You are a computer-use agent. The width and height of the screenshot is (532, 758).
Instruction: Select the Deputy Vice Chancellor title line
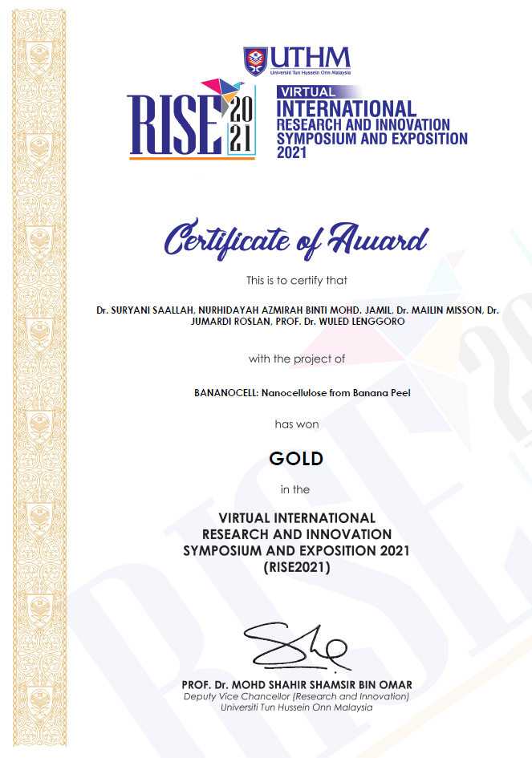coord(297,696)
